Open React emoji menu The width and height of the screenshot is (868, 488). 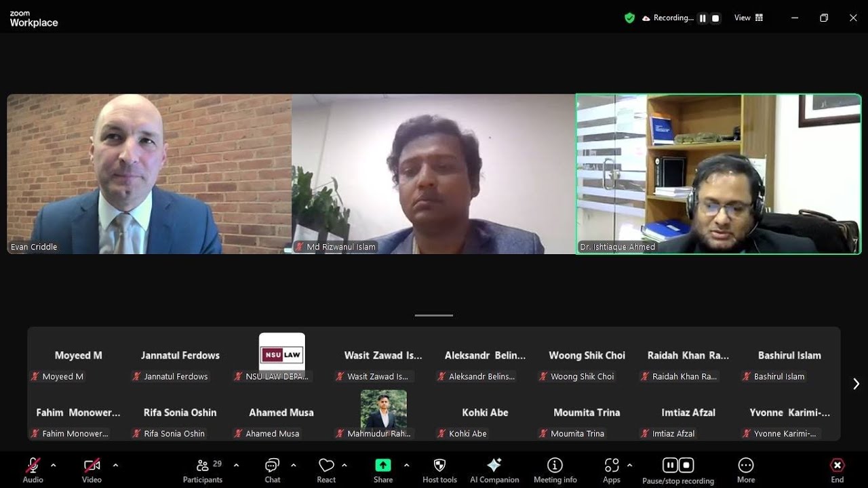point(326,470)
